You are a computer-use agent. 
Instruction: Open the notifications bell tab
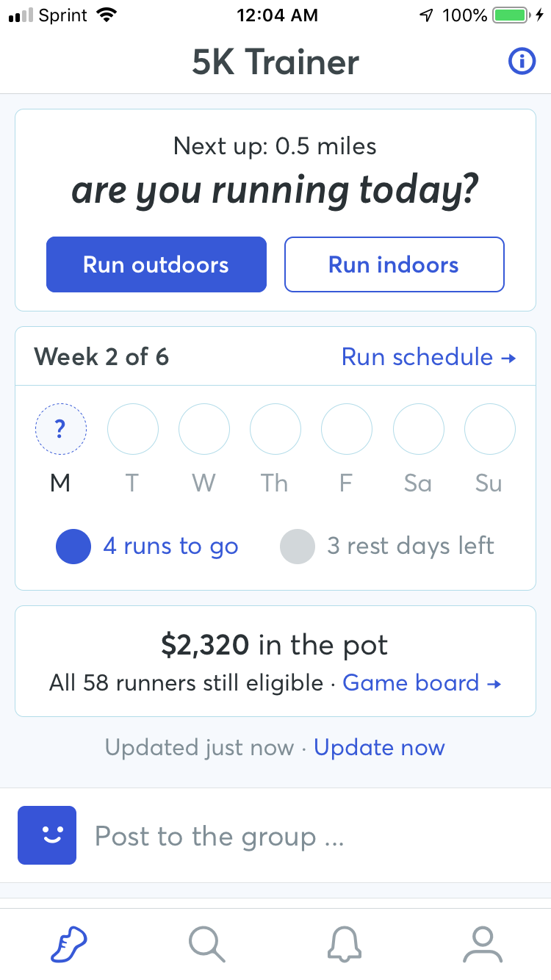click(x=344, y=944)
